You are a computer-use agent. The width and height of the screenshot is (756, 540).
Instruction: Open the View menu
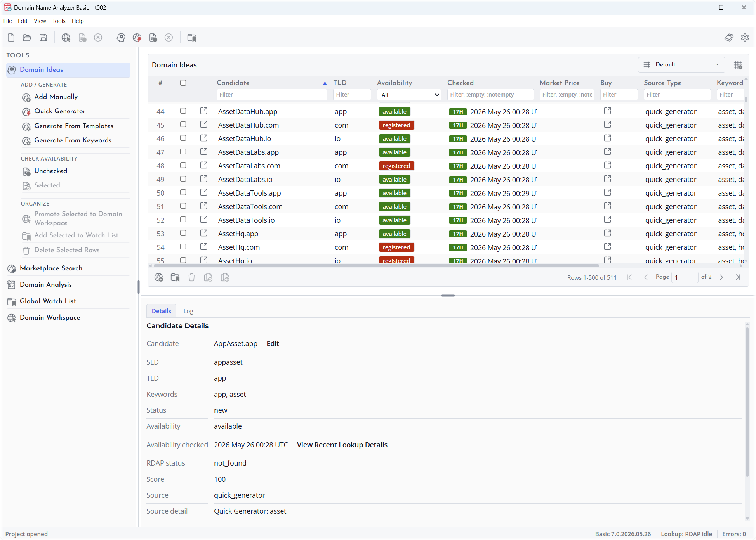click(x=40, y=21)
